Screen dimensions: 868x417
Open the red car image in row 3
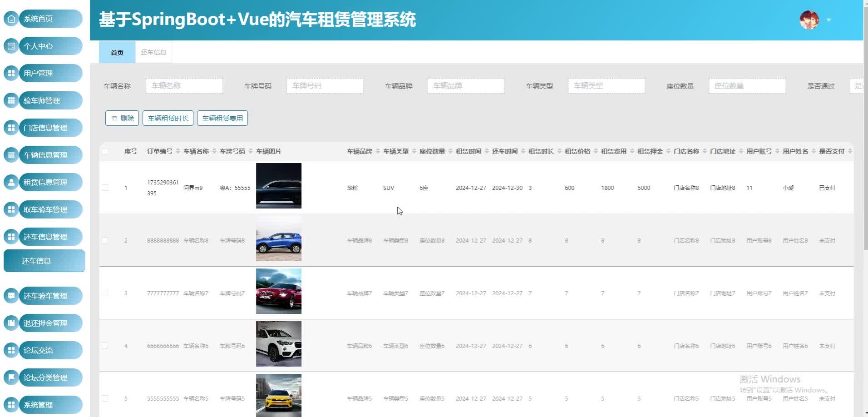279,291
